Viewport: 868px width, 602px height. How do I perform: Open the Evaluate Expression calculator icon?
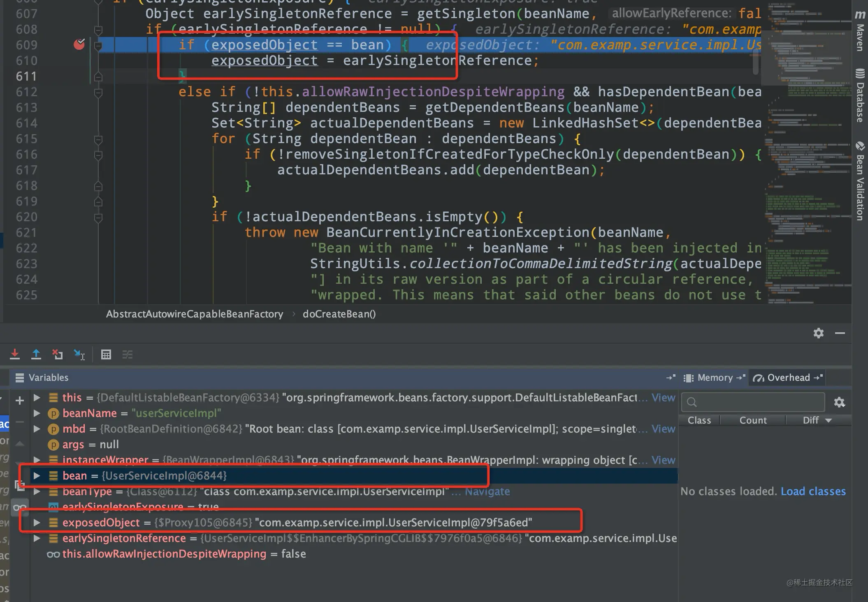(x=106, y=354)
